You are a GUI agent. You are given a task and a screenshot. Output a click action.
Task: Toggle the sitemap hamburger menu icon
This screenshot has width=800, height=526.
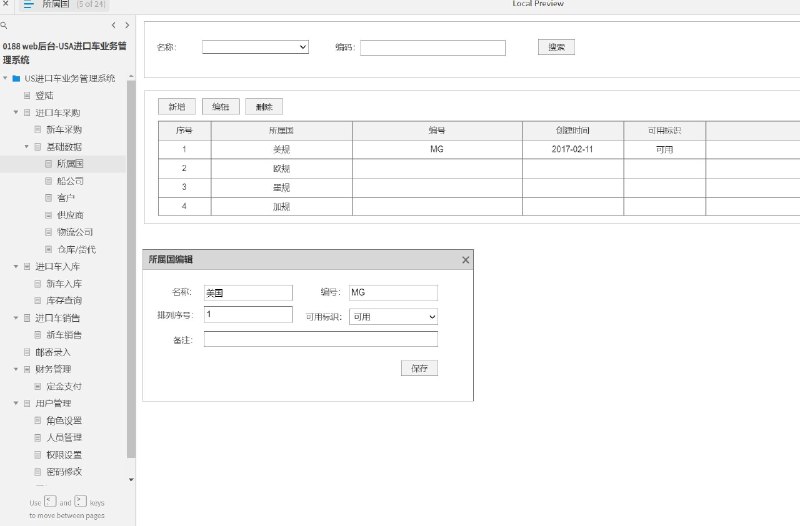pos(29,4)
